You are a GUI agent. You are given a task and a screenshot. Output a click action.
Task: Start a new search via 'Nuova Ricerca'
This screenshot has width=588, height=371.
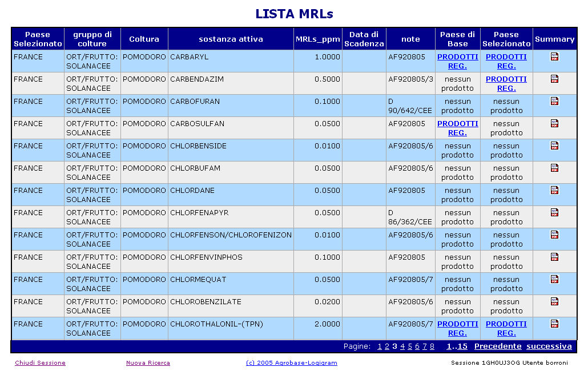148,363
